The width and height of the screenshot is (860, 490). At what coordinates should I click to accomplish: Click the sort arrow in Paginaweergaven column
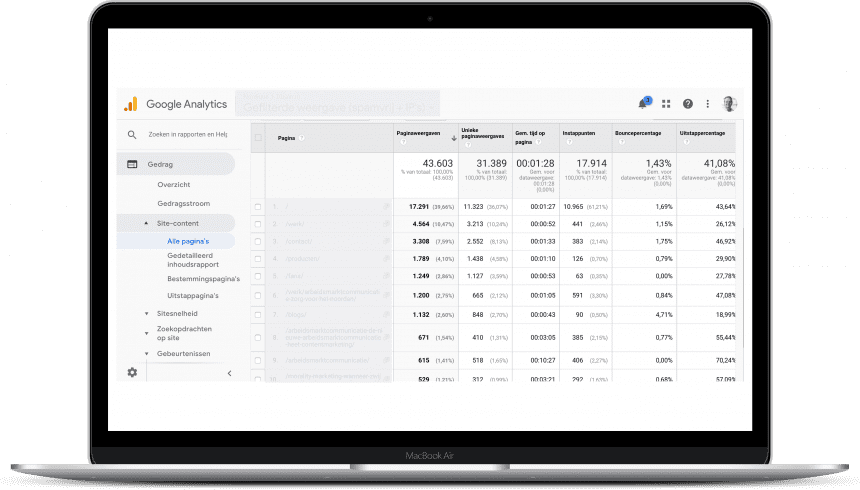(454, 138)
